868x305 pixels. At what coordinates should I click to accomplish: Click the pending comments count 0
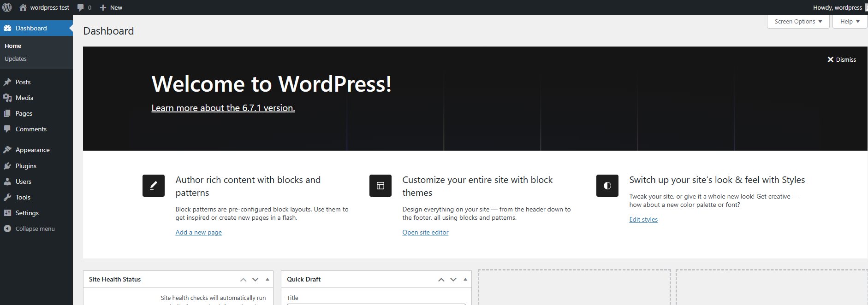point(89,8)
